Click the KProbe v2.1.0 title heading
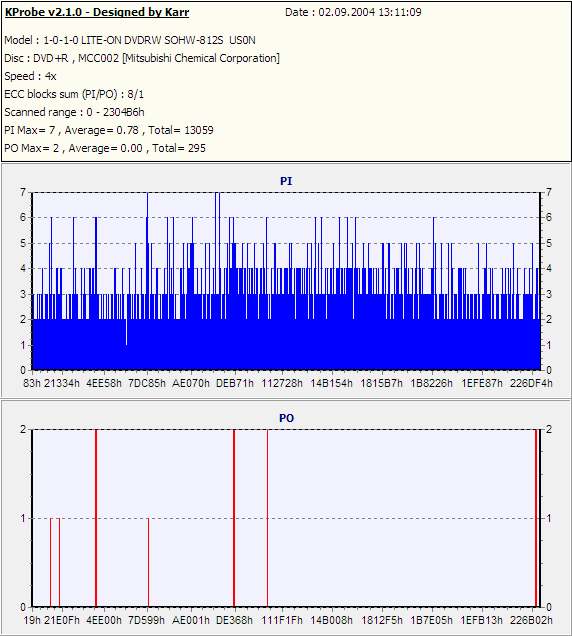 pyautogui.click(x=97, y=12)
